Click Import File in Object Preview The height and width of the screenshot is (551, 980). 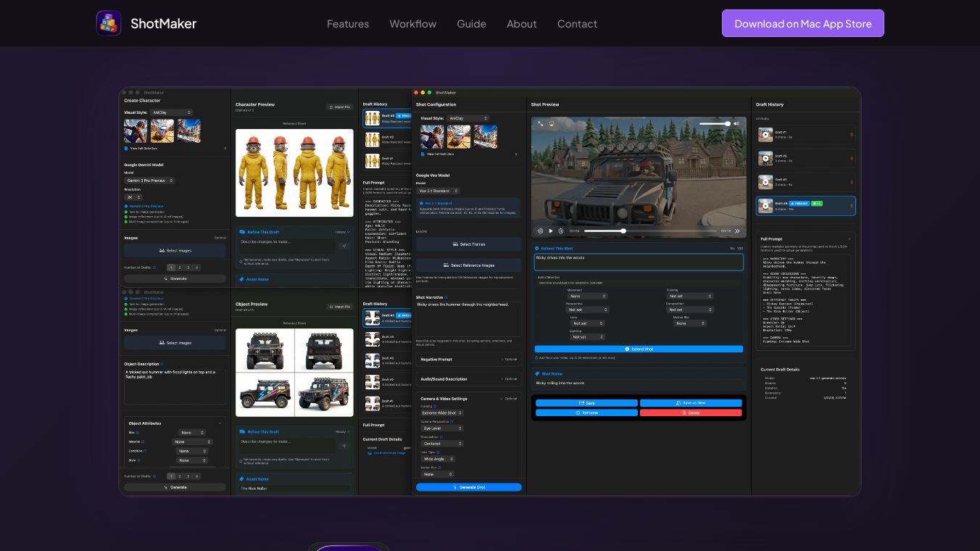(339, 307)
